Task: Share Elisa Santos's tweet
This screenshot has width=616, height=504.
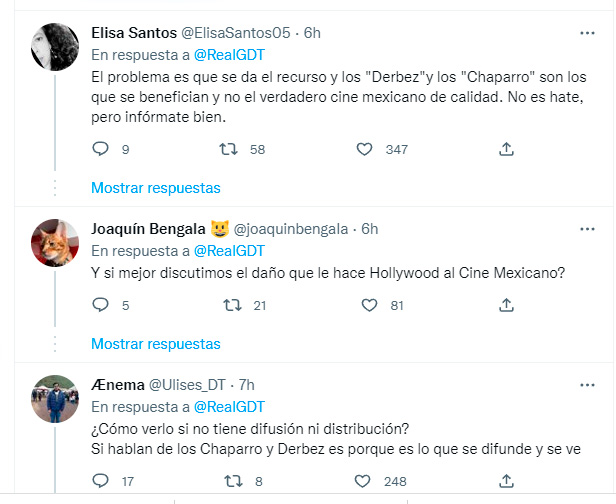Action: [506, 149]
